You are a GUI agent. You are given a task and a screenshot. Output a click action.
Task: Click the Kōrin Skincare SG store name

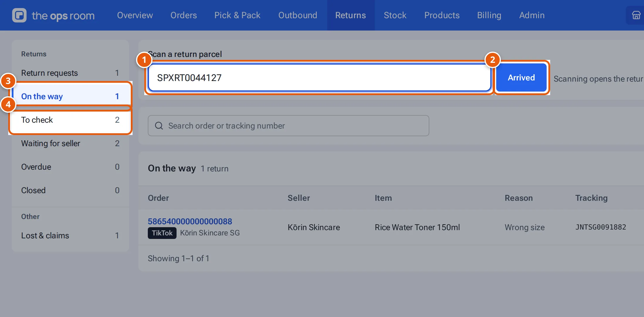210,233
